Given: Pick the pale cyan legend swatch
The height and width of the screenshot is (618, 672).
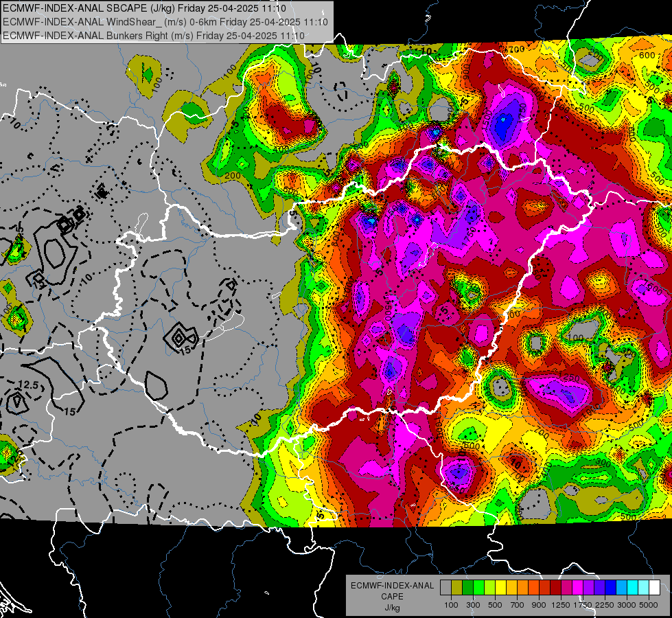Looking at the screenshot, I should 644,588.
